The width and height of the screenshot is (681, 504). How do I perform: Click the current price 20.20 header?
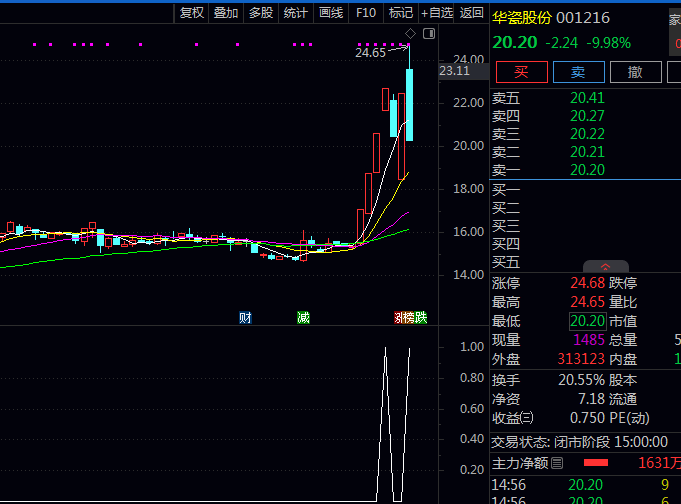(x=515, y=43)
